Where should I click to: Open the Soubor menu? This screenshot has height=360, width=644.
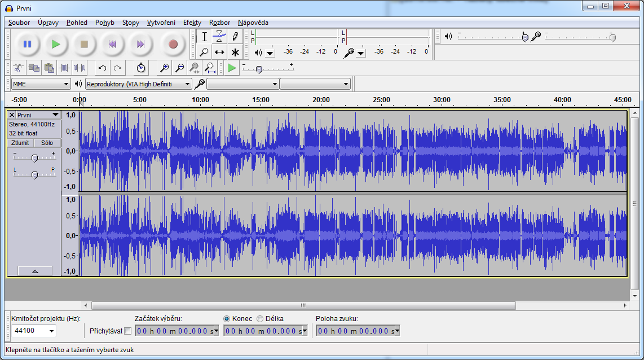coord(19,23)
